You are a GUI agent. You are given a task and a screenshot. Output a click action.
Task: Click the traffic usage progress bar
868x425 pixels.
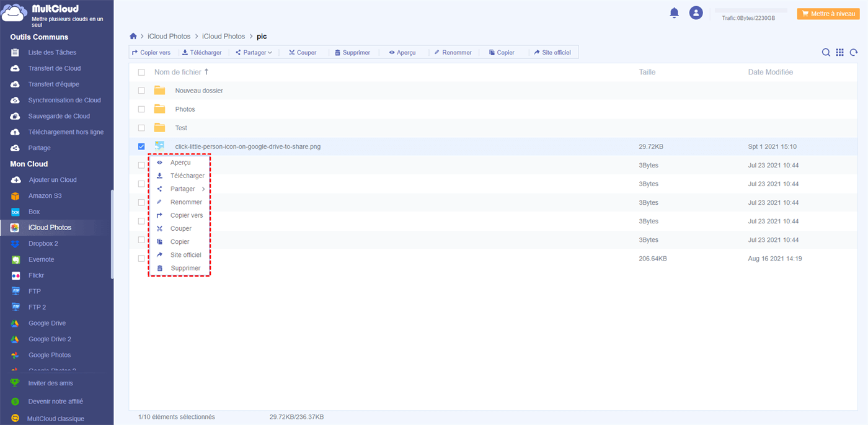pyautogui.click(x=751, y=11)
